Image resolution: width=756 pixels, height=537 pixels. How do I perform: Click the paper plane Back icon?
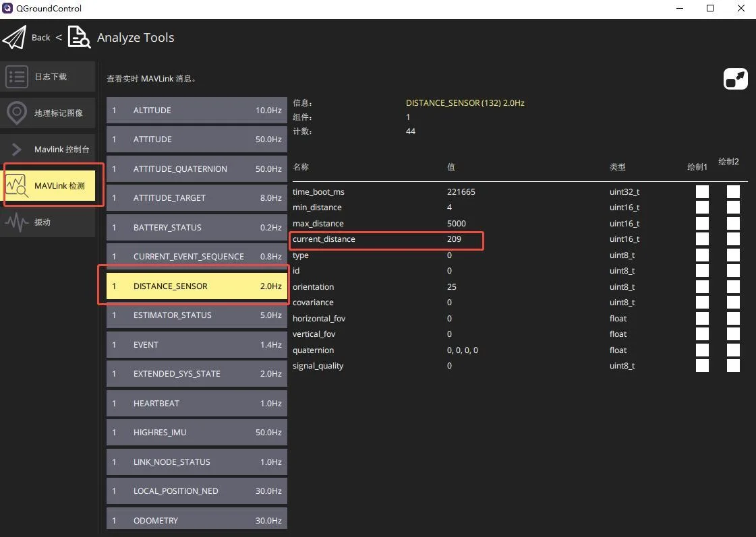point(14,37)
